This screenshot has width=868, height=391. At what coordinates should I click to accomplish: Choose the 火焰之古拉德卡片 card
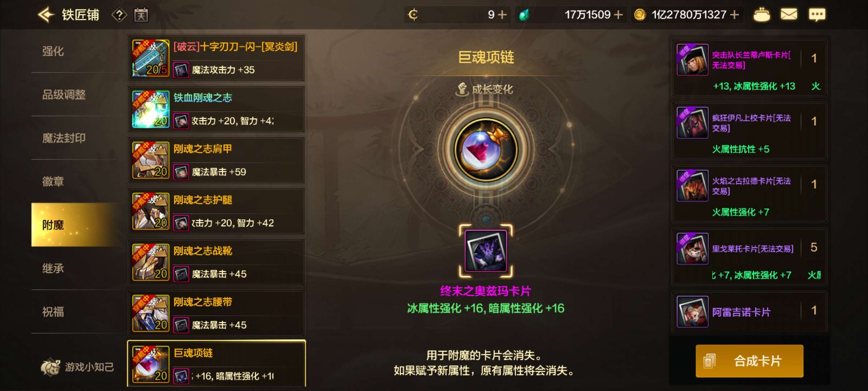[749, 194]
